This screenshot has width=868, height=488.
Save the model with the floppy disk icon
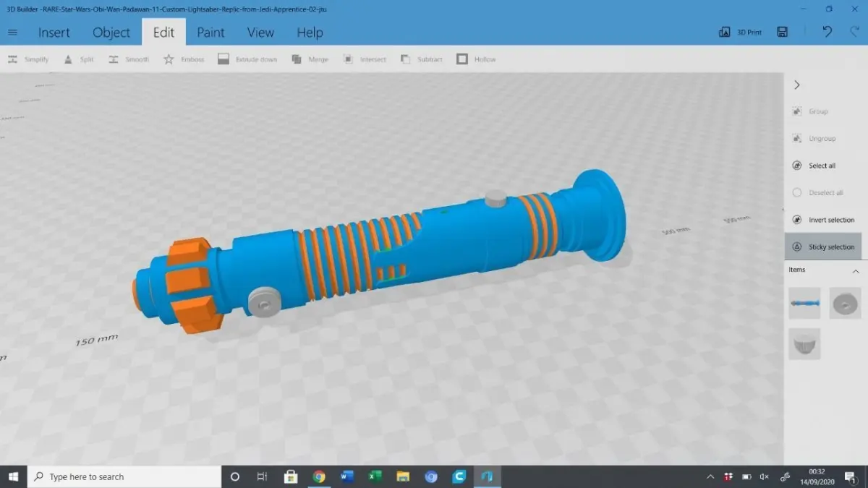click(782, 33)
